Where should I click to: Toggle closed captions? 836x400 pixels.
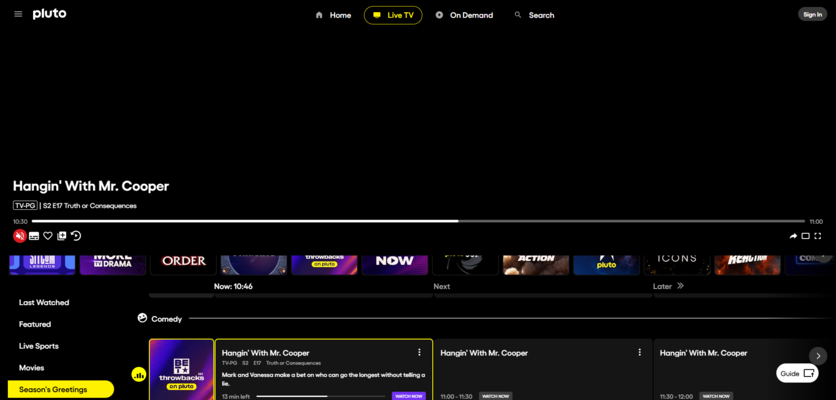pos(34,236)
